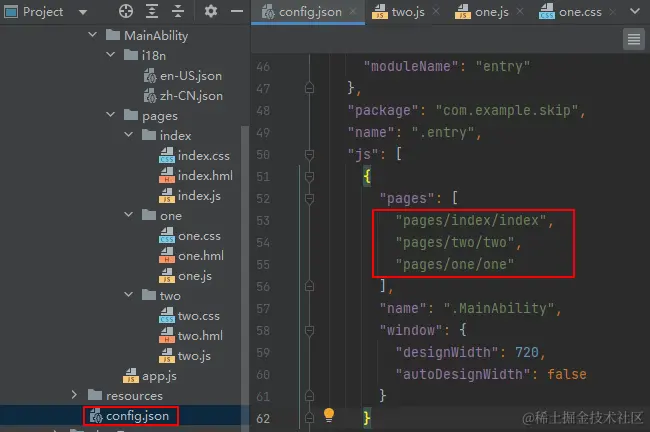Viewport: 650px width, 432px height.
Task: Open one.js in the project tree
Action: (185, 276)
